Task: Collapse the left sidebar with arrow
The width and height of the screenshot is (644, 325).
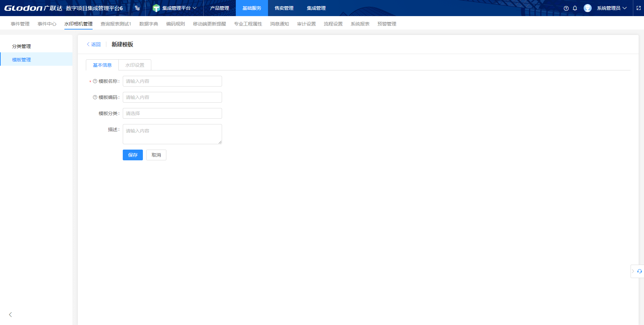Action: point(10,315)
